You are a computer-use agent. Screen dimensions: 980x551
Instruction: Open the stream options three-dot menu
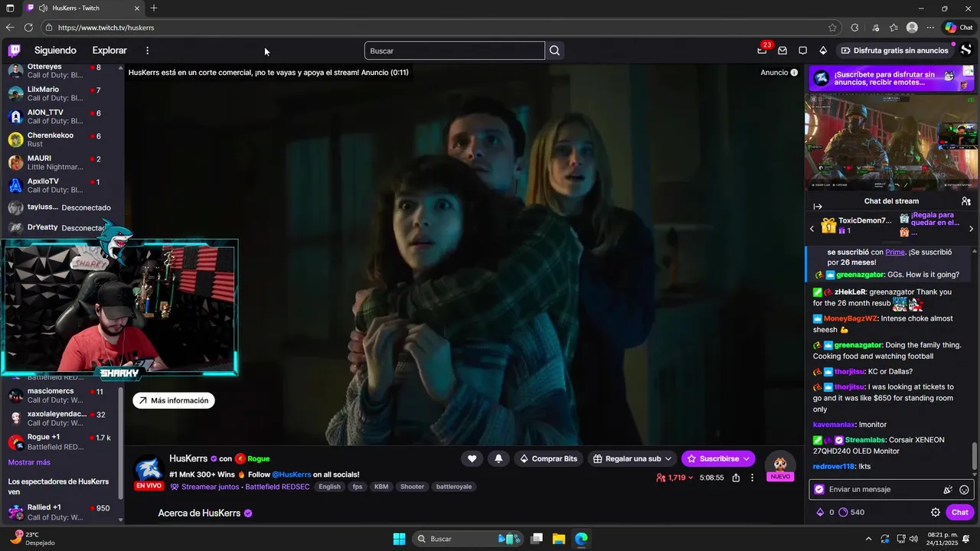[x=753, y=478]
